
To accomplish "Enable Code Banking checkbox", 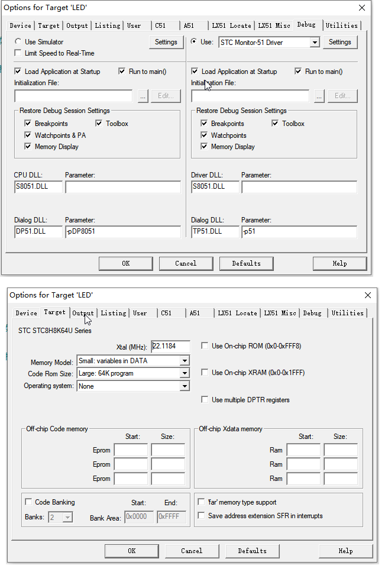I will pyautogui.click(x=28, y=502).
